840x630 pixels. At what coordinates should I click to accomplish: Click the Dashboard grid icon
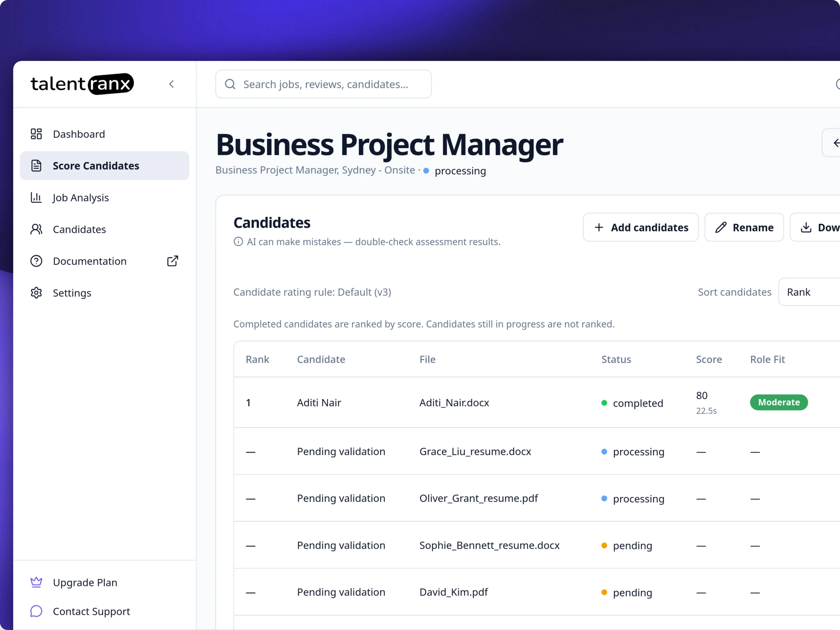pos(36,134)
